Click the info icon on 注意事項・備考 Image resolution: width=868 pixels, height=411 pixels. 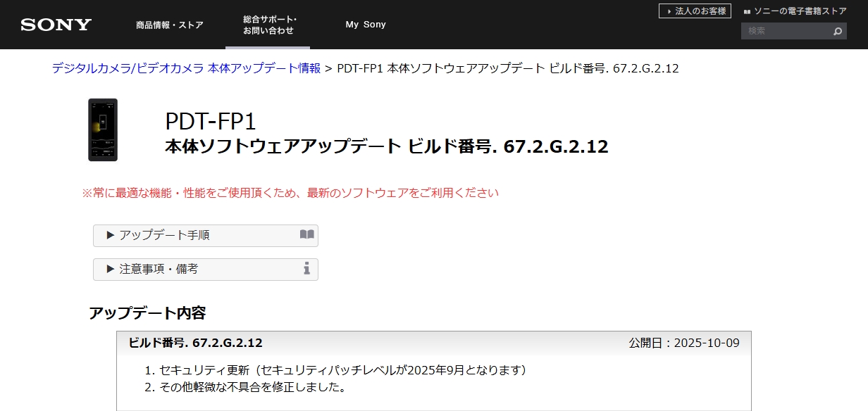(306, 268)
